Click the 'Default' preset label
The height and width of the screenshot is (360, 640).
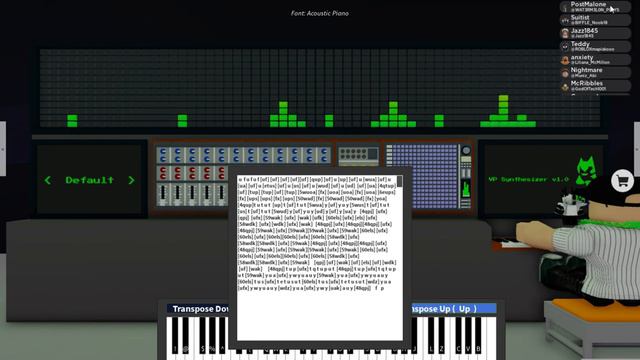tap(89, 180)
